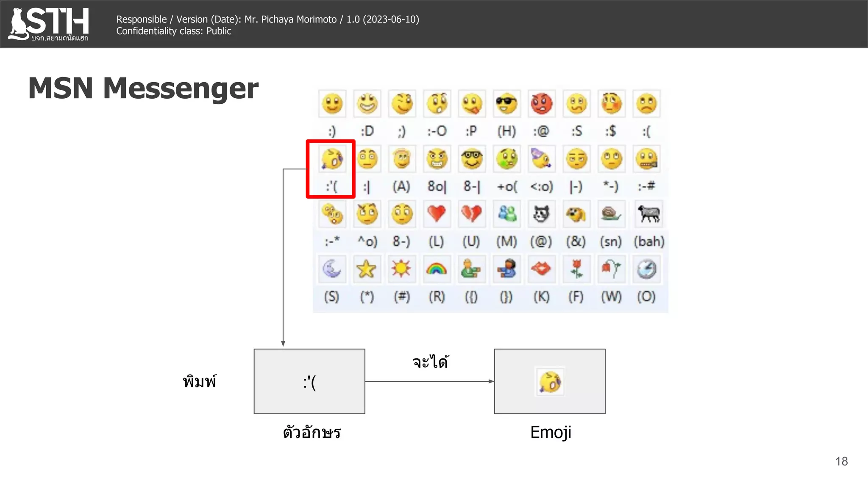Choose the sarcastic ^o) emoticon
The image size is (868, 488).
pos(367,214)
